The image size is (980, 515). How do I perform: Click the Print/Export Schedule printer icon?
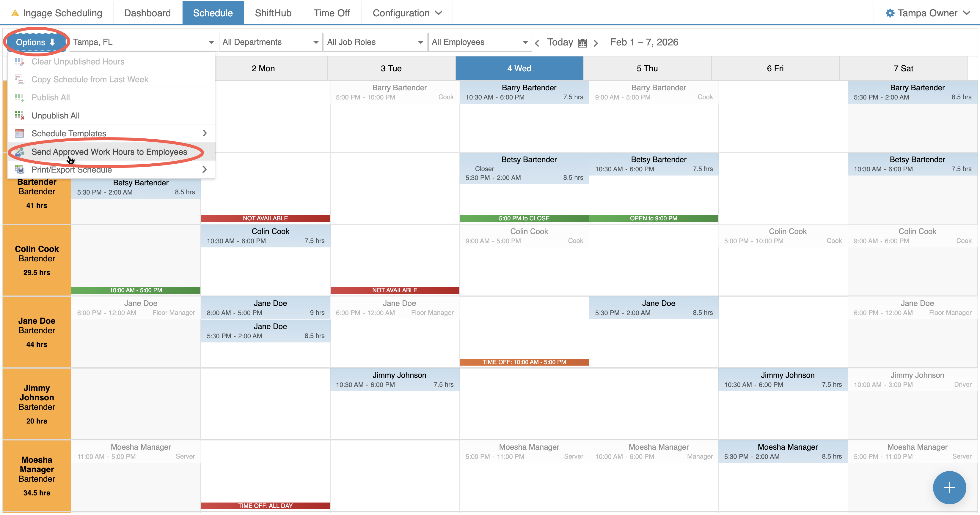pyautogui.click(x=19, y=170)
